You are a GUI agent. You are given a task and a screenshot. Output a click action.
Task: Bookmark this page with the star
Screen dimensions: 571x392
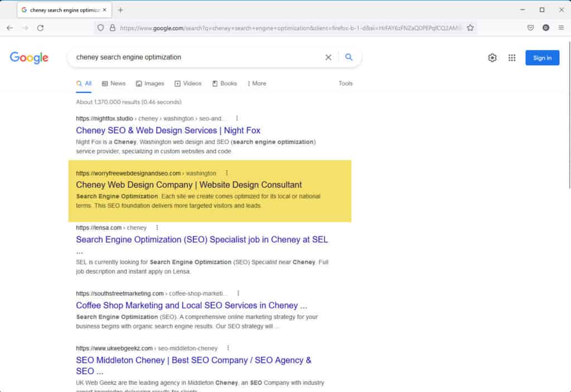tap(470, 28)
